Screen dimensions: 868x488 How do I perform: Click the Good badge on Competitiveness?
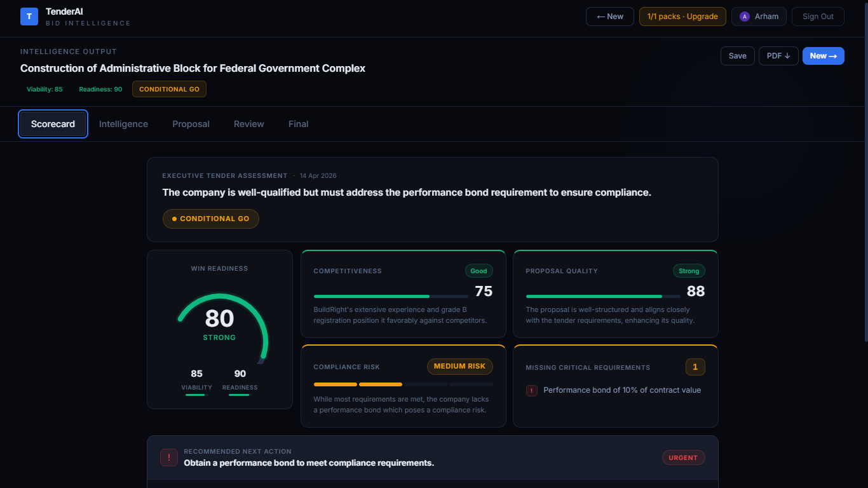pos(479,271)
